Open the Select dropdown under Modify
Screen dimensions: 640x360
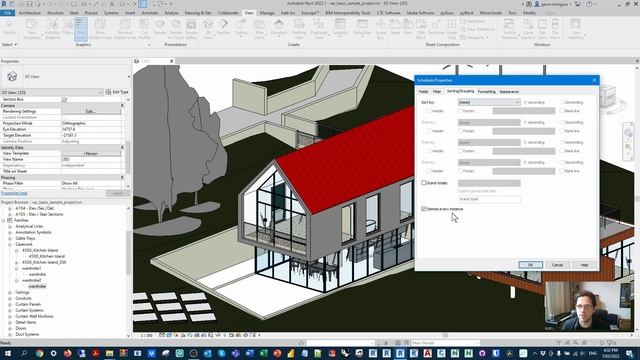click(x=9, y=44)
